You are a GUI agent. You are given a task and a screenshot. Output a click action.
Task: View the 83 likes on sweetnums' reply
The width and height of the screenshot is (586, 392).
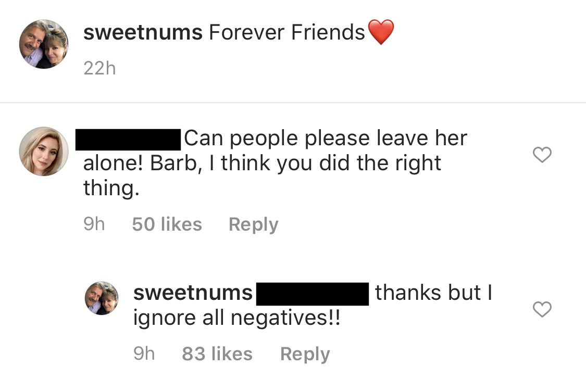[217, 353]
